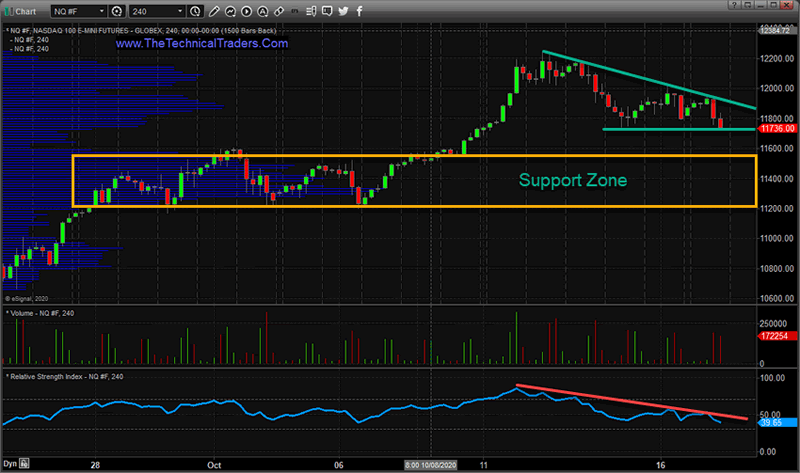Click the 12000.00 price axis label

tap(777, 88)
